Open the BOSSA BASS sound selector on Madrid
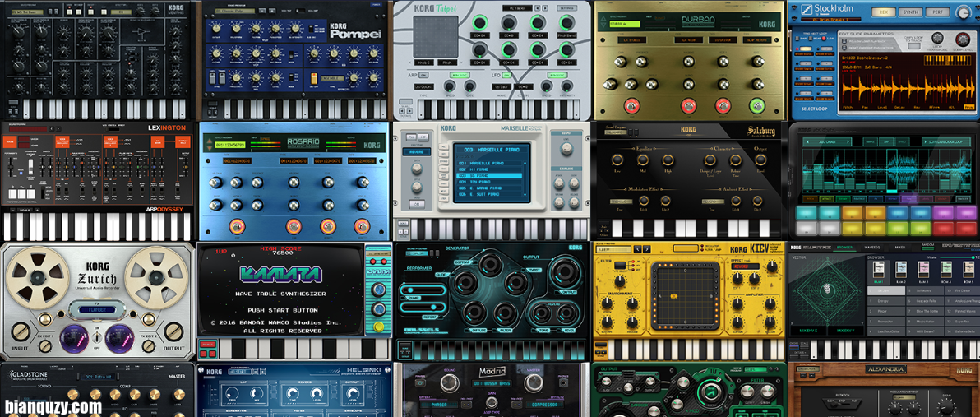This screenshot has width=980, height=417. (492, 382)
